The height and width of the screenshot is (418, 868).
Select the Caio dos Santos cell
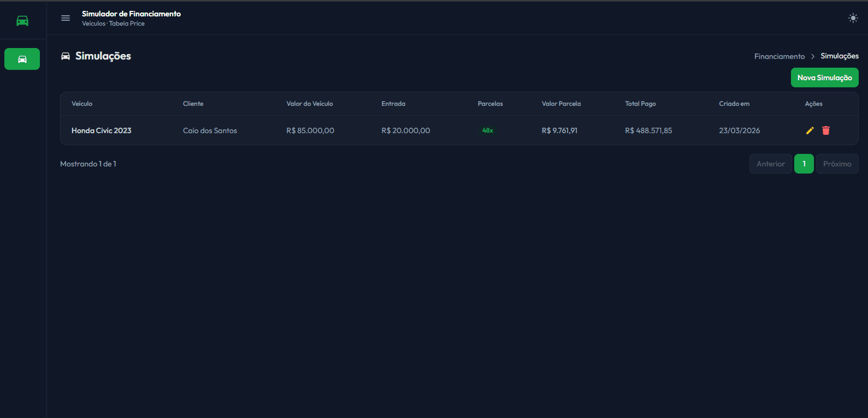(210, 130)
